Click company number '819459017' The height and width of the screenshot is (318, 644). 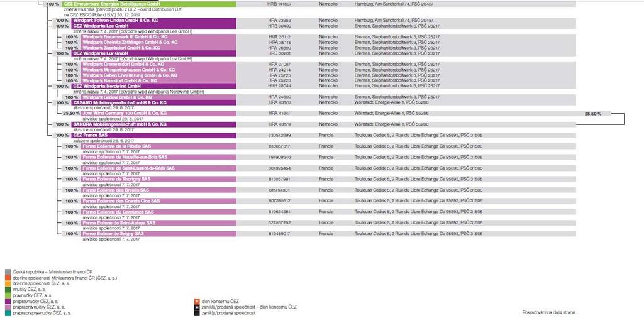click(x=280, y=234)
